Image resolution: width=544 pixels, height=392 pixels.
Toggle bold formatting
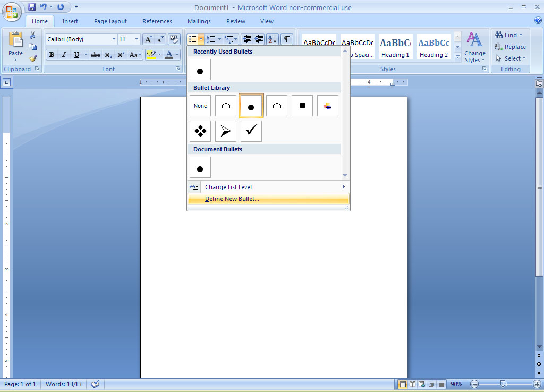[52, 54]
